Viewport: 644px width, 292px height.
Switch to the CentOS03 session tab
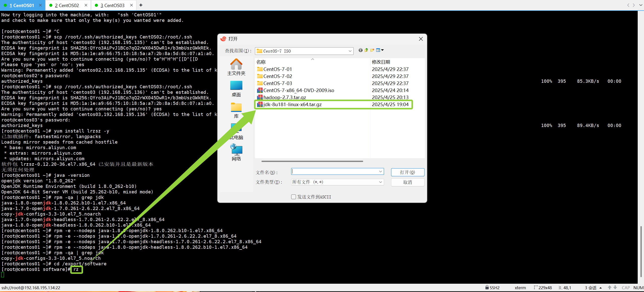(112, 5)
